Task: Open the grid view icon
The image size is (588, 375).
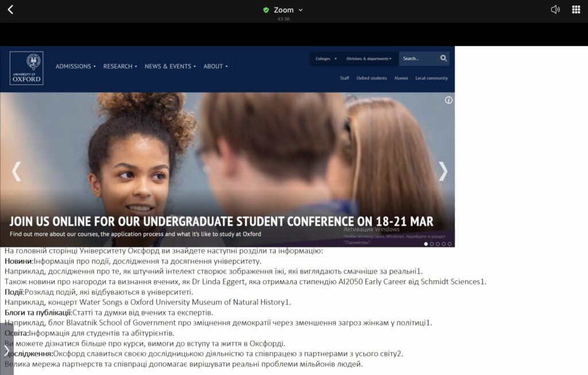Action: coord(576,9)
